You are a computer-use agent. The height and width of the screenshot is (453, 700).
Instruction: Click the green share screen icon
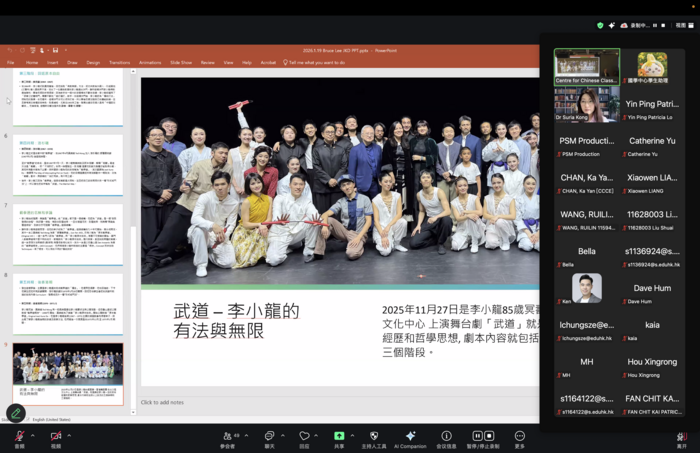[x=339, y=436]
